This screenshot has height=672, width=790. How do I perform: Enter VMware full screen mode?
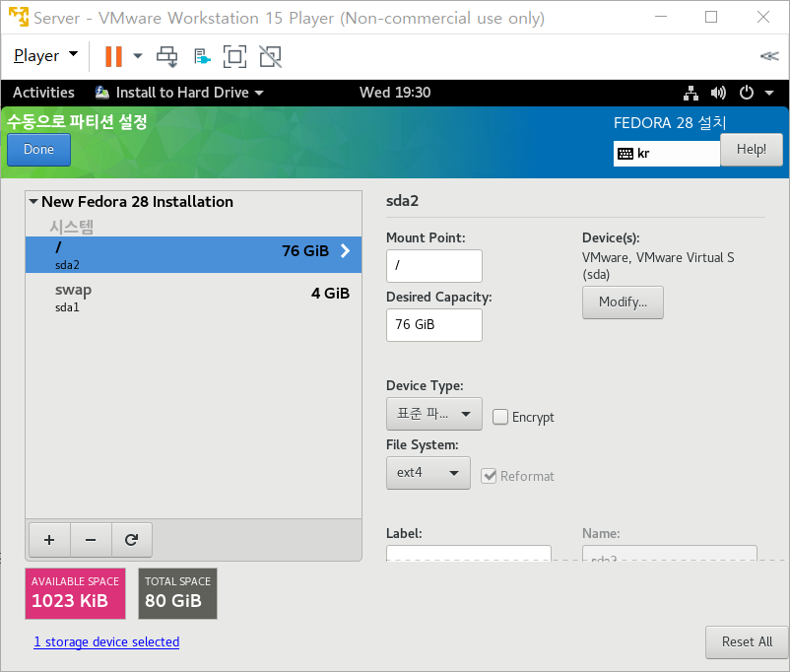(x=234, y=56)
